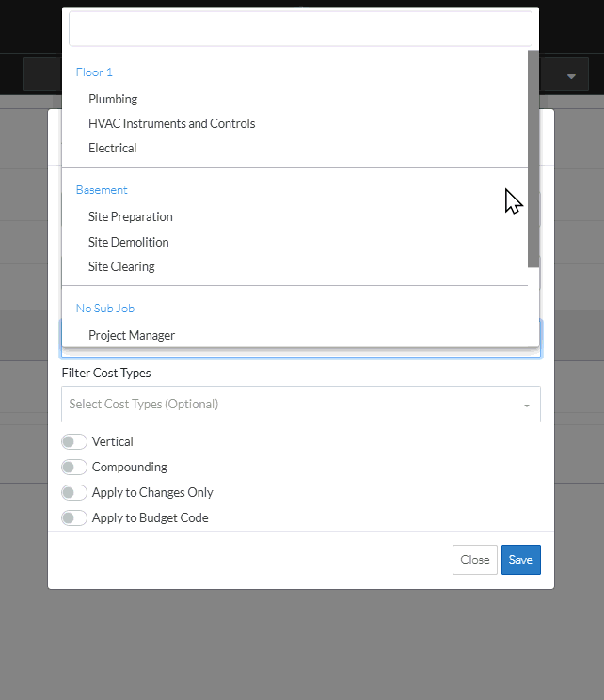Select the Electrical option
The image size is (604, 700).
click(x=112, y=148)
